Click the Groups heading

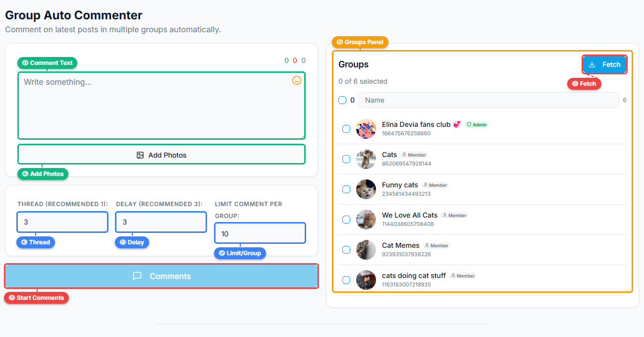pyautogui.click(x=354, y=64)
